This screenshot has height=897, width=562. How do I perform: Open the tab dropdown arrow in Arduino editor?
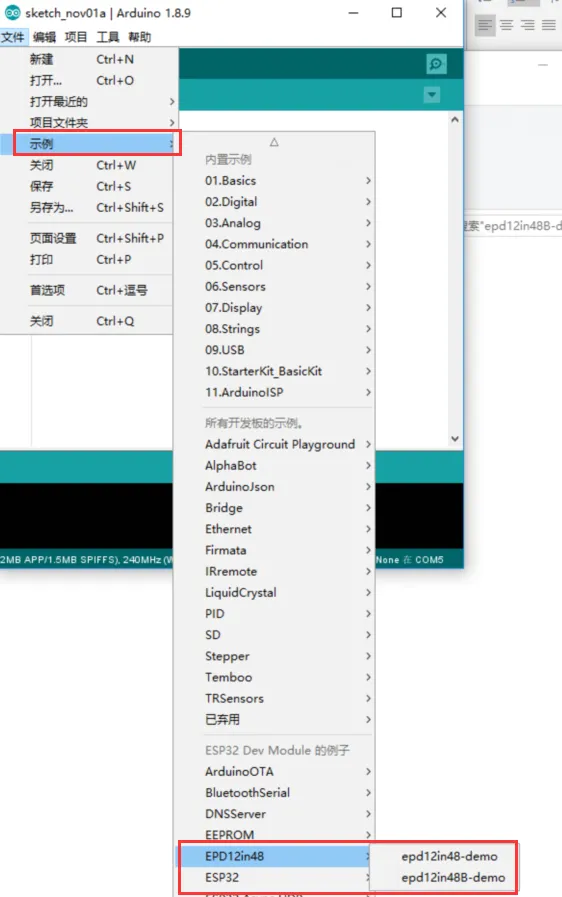(432, 94)
